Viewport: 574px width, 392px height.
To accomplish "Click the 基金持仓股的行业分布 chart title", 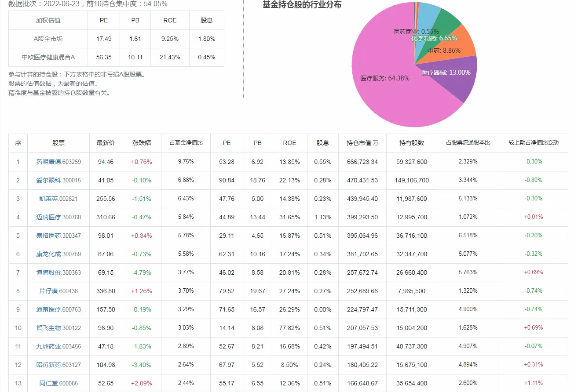I will [302, 5].
